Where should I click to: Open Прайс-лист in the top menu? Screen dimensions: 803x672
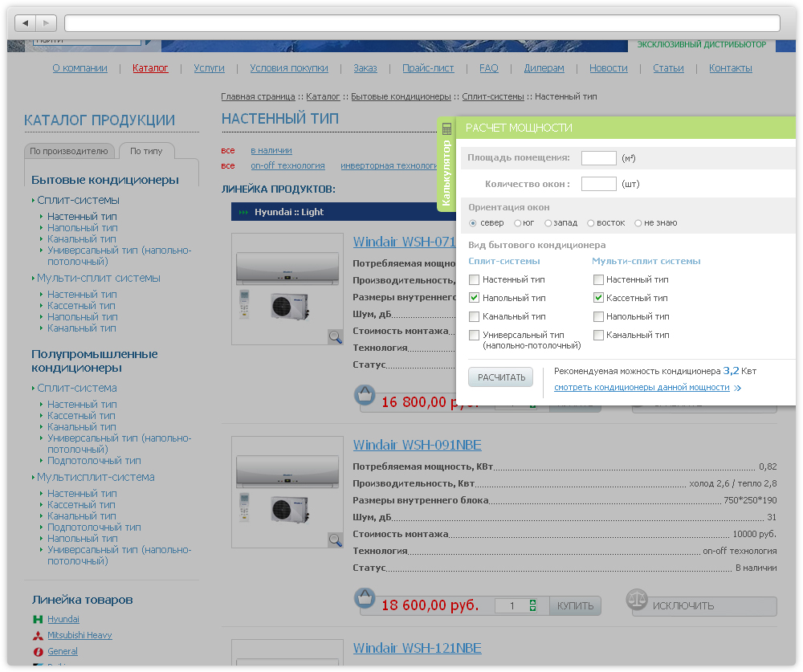pos(428,68)
